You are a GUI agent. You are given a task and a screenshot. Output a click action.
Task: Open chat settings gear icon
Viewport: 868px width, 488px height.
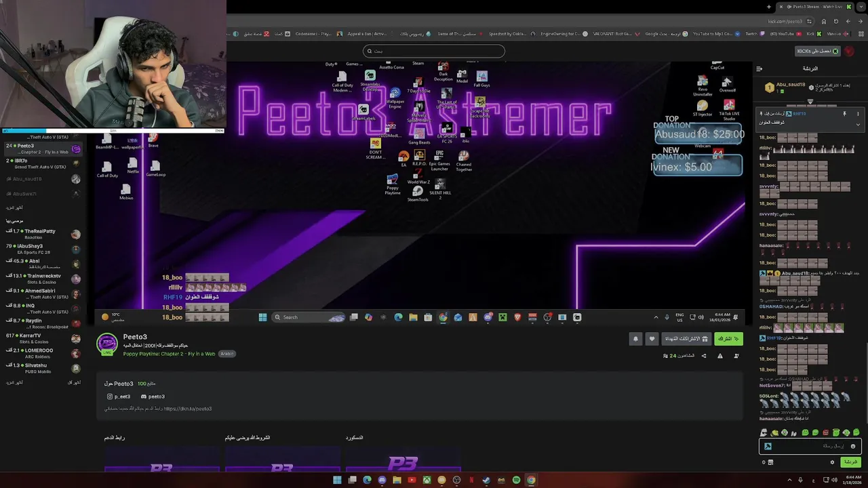[832, 462]
